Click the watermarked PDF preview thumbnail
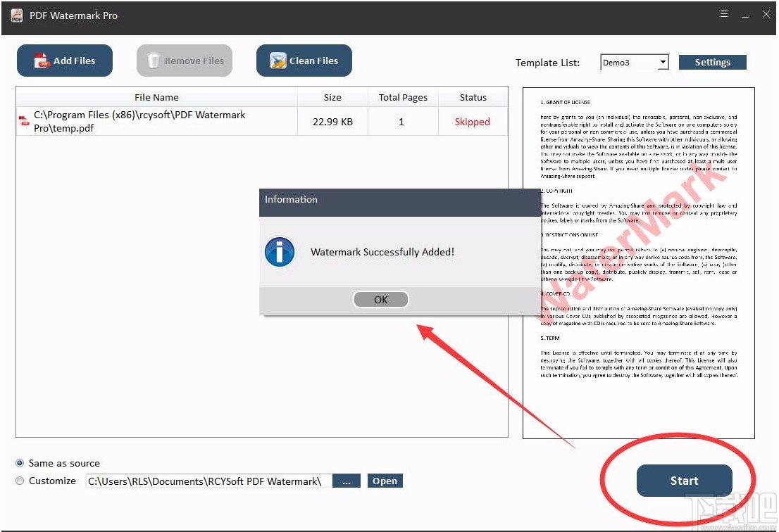The height and width of the screenshot is (532, 779). click(x=638, y=263)
